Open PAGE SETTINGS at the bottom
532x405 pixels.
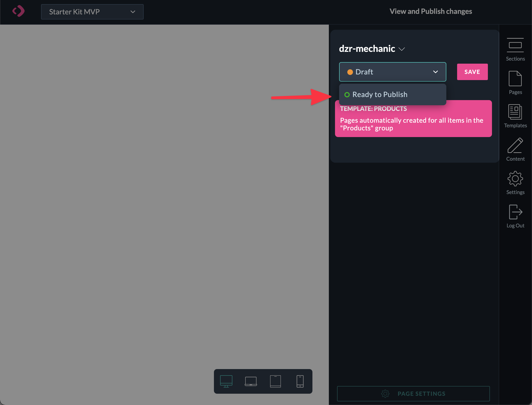[x=413, y=393]
